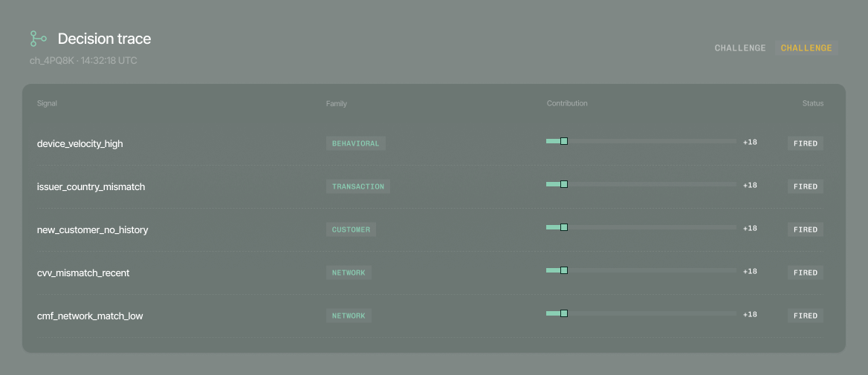
Task: Click contribution slider handle for issuer_country_mismatch
Action: point(564,184)
